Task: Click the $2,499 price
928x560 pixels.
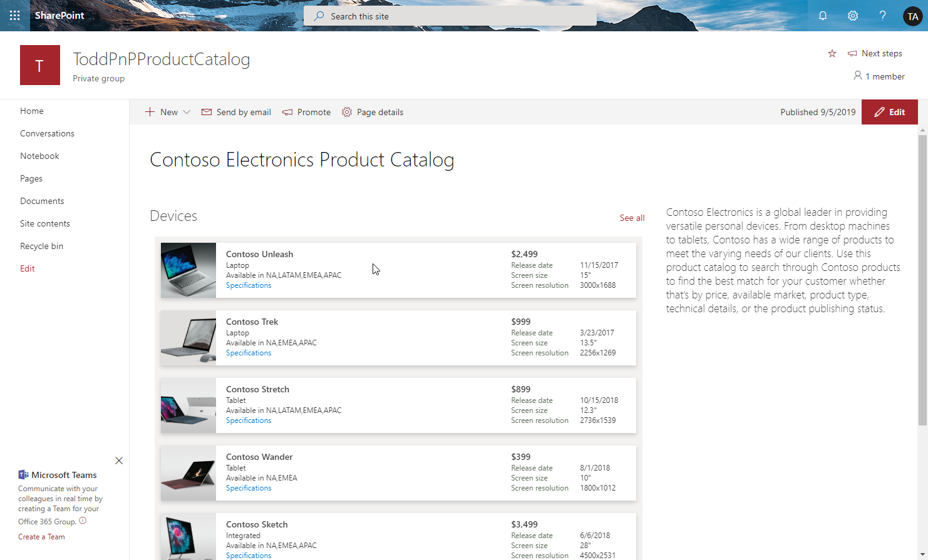Action: pos(524,254)
